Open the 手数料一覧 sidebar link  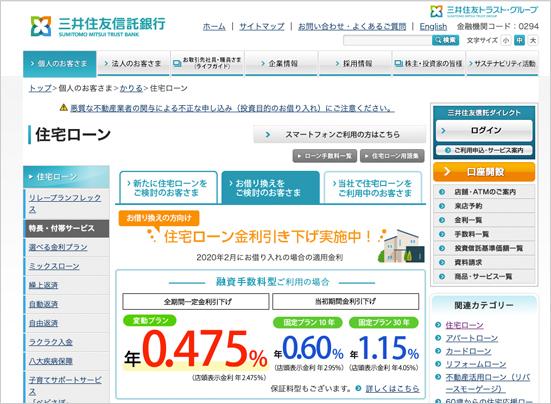[x=484, y=234]
